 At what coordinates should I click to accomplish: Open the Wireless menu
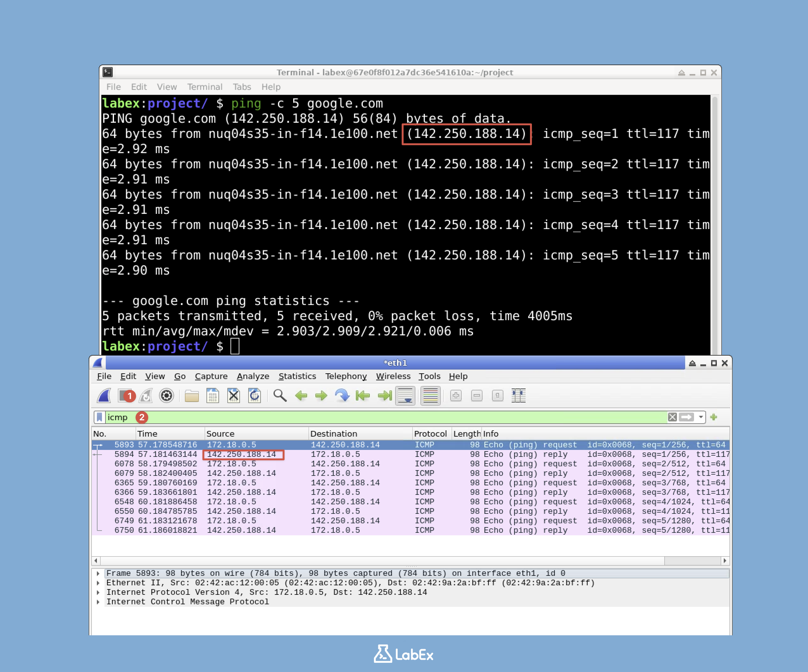pos(393,376)
